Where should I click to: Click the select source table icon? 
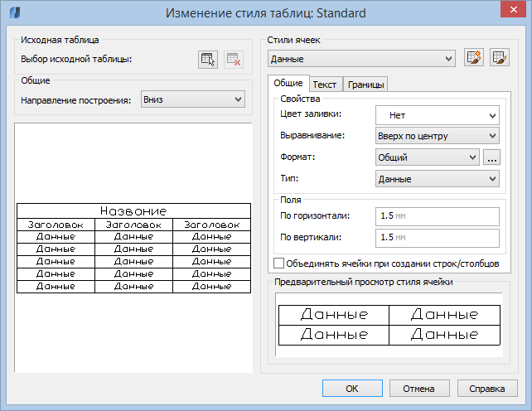click(x=208, y=59)
